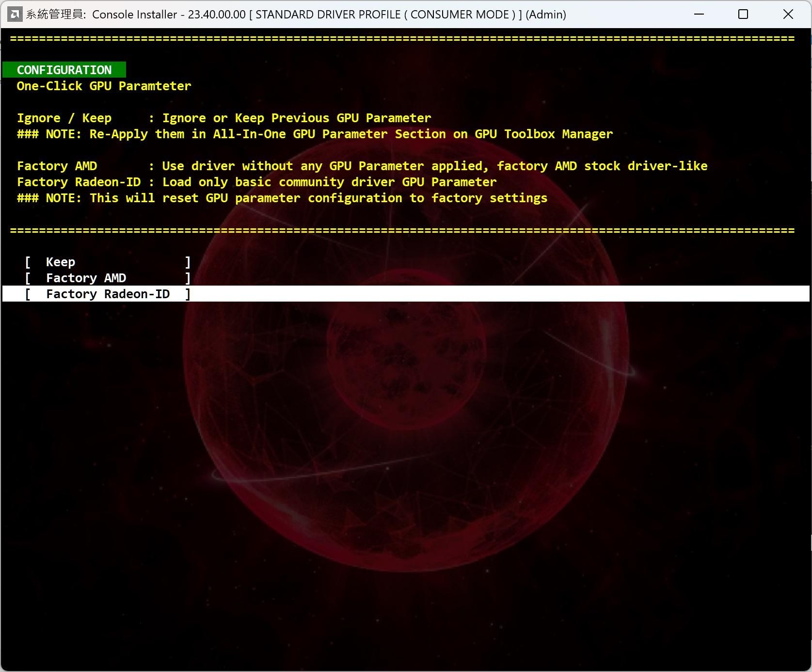Click the Ignore / Keep description line
Image resolution: width=812 pixels, height=672 pixels.
pyautogui.click(x=223, y=118)
